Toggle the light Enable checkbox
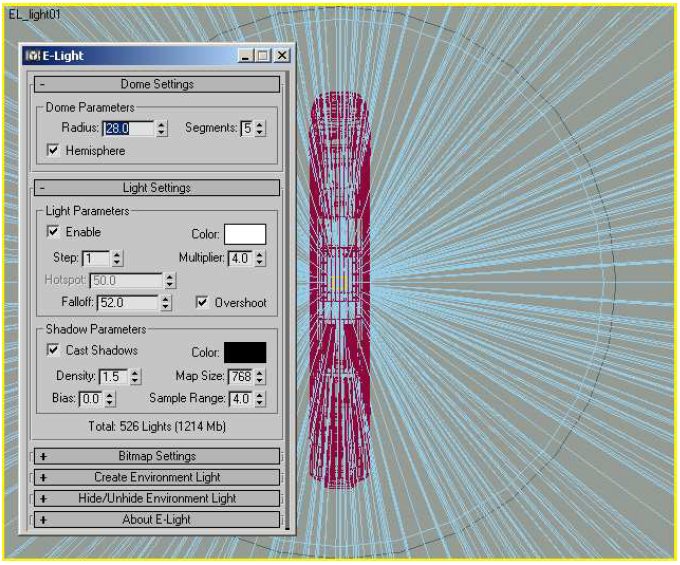This screenshot has width=680, height=565. pos(53,232)
